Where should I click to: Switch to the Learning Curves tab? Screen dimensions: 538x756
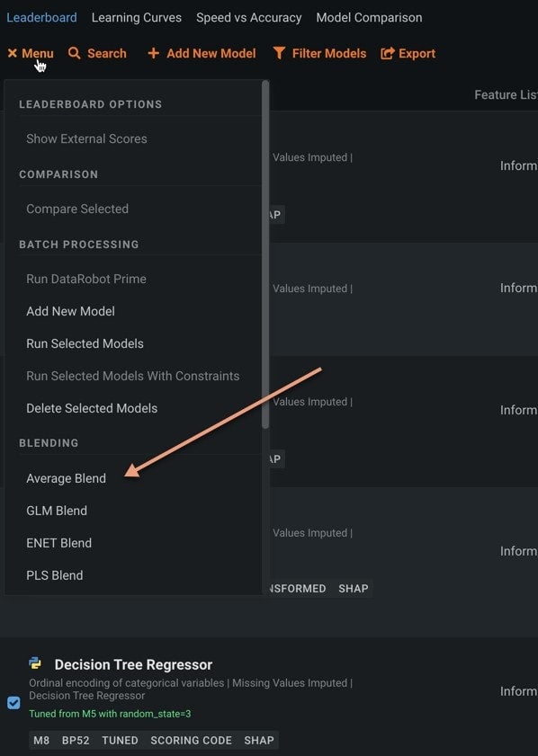137,18
